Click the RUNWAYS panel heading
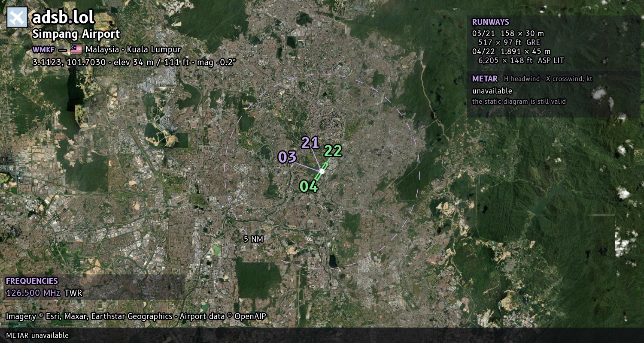Screen dimensions: 644x343 (491, 22)
